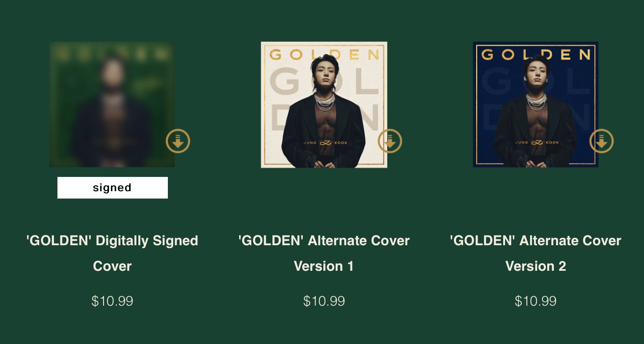This screenshot has height=344, width=644.
Task: Click the white 'signed' button
Action: coord(112,188)
